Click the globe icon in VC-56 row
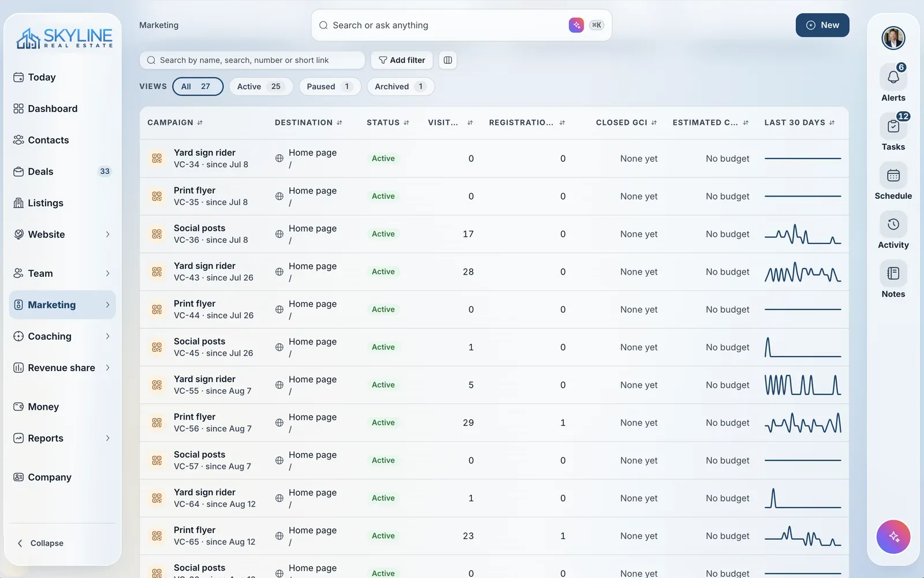This screenshot has height=578, width=924. pos(279,423)
